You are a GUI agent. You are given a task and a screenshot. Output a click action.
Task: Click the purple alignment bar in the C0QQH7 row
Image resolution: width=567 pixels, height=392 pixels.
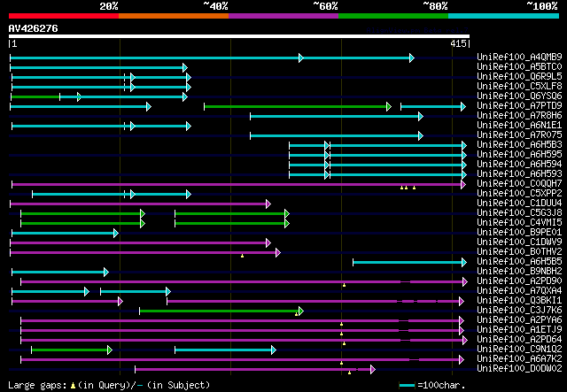238,185
